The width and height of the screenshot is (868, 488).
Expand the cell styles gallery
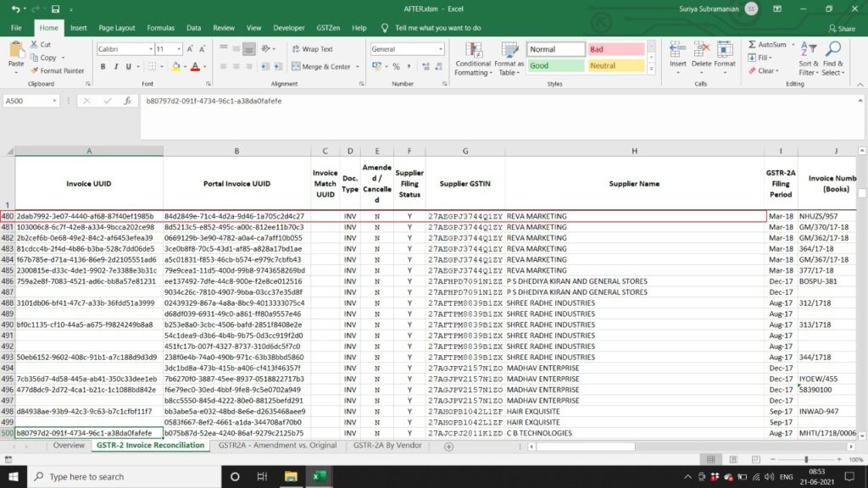point(651,69)
